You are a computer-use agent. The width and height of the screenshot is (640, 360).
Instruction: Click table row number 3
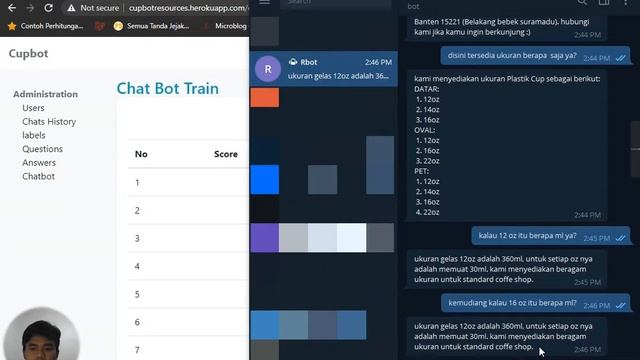[x=188, y=238]
